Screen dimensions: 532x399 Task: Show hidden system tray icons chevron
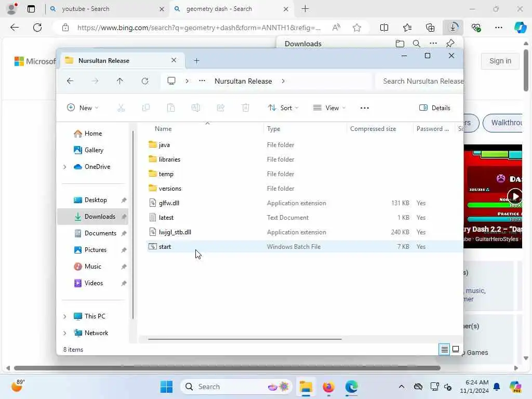[402, 387]
